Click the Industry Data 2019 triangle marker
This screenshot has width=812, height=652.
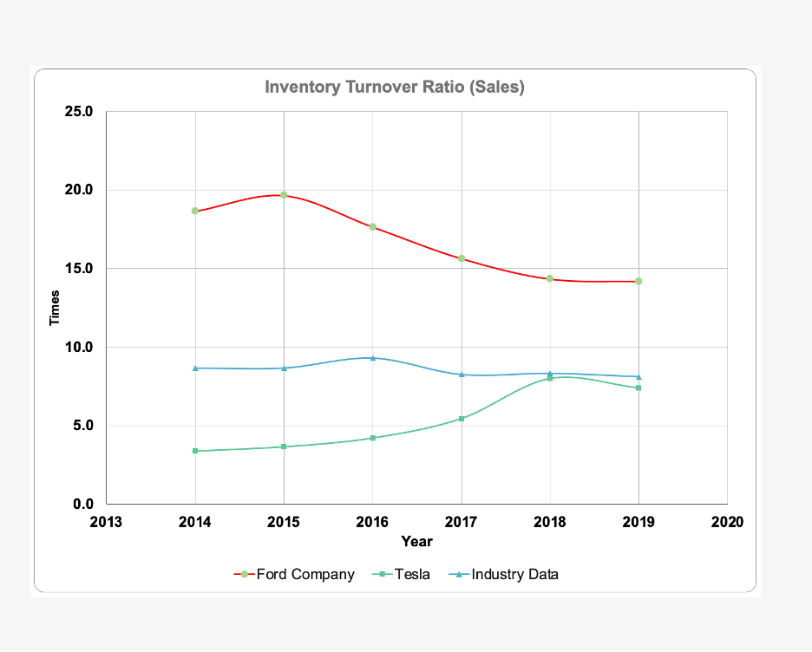coord(638,376)
